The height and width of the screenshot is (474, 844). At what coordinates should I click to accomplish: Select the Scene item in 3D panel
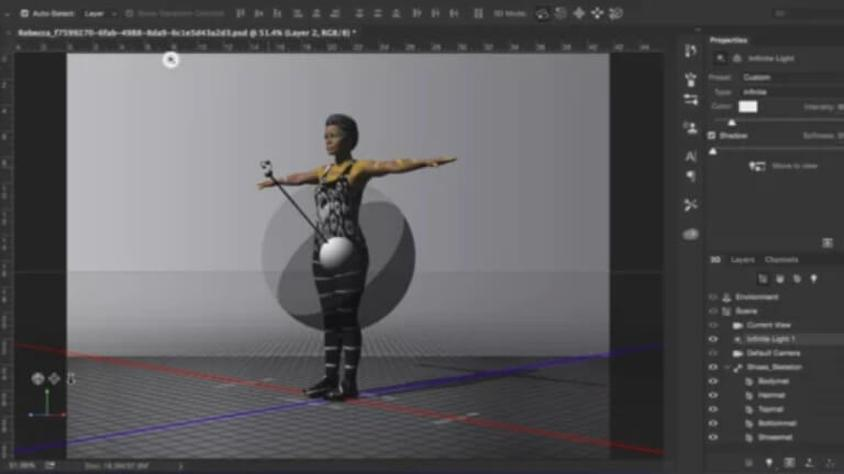pos(746,311)
